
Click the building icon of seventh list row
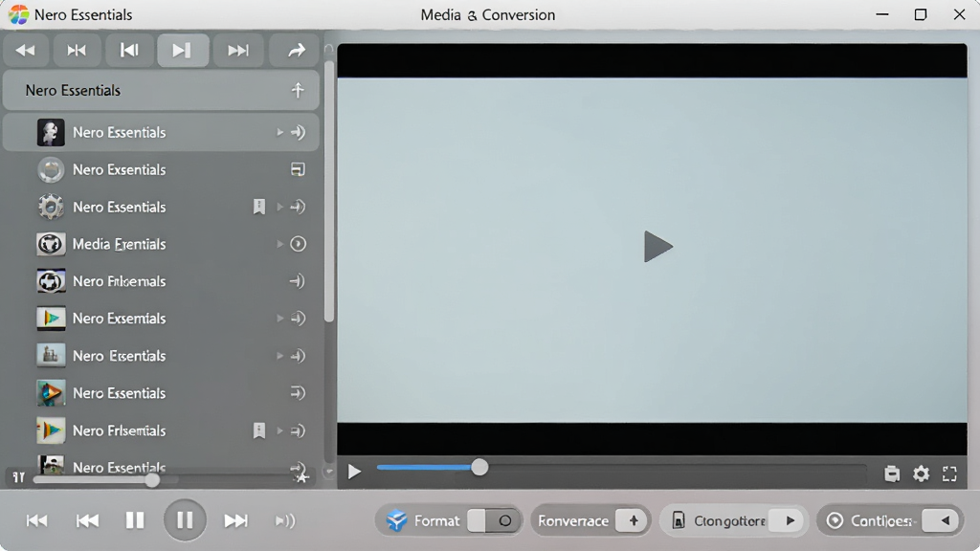51,356
